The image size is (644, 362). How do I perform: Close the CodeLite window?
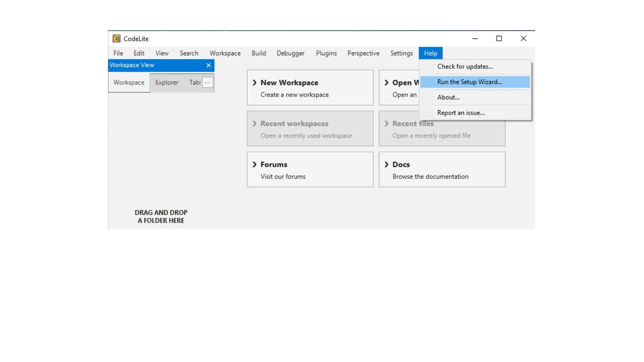(523, 39)
